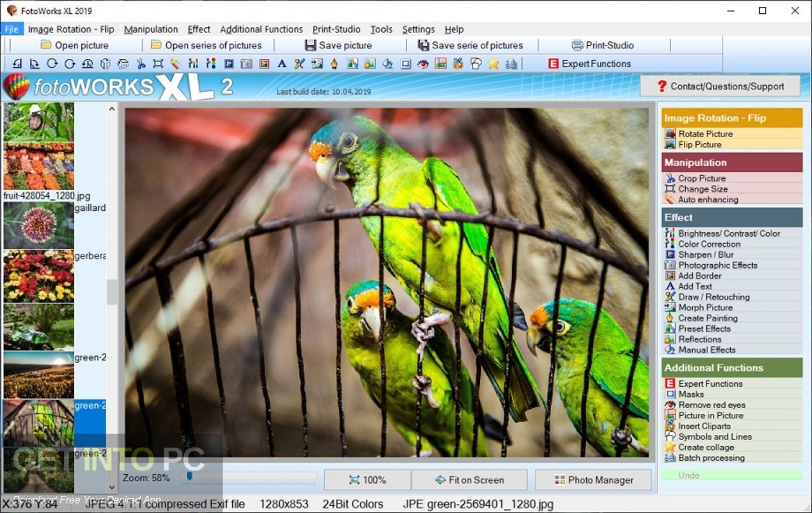Click the Auto enhancing wand toolbar icon
The width and height of the screenshot is (812, 513).
point(176,63)
